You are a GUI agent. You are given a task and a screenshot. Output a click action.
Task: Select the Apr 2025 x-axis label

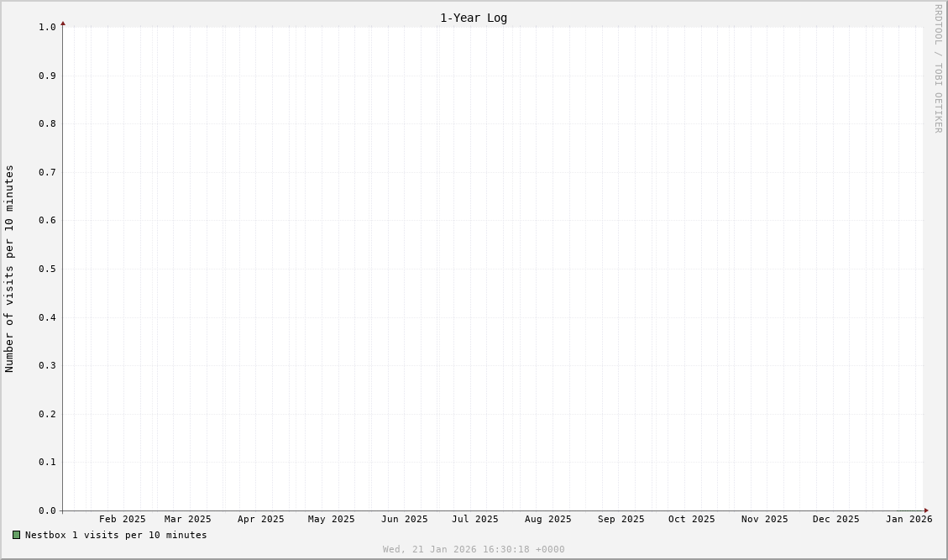[260, 519]
